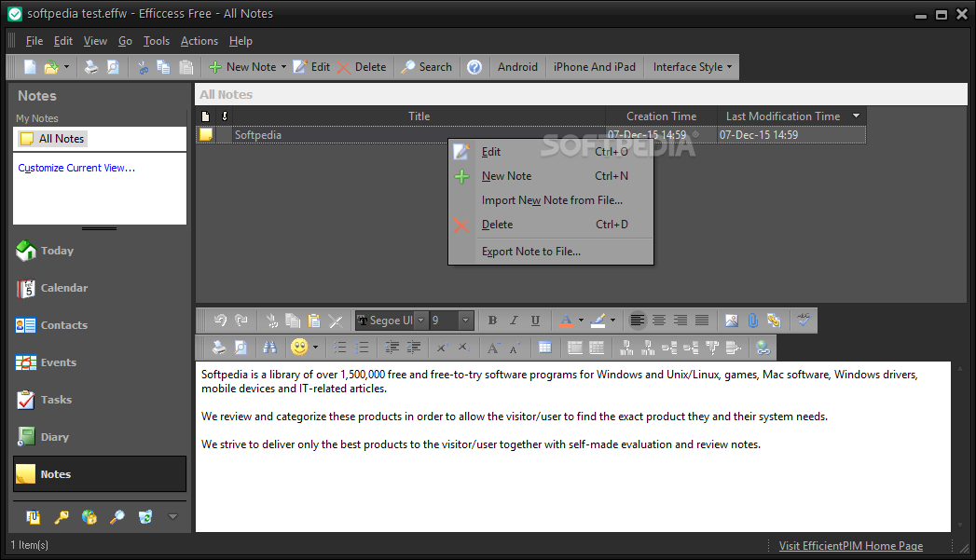
Task: Click the Android toolbar button
Action: [x=517, y=66]
